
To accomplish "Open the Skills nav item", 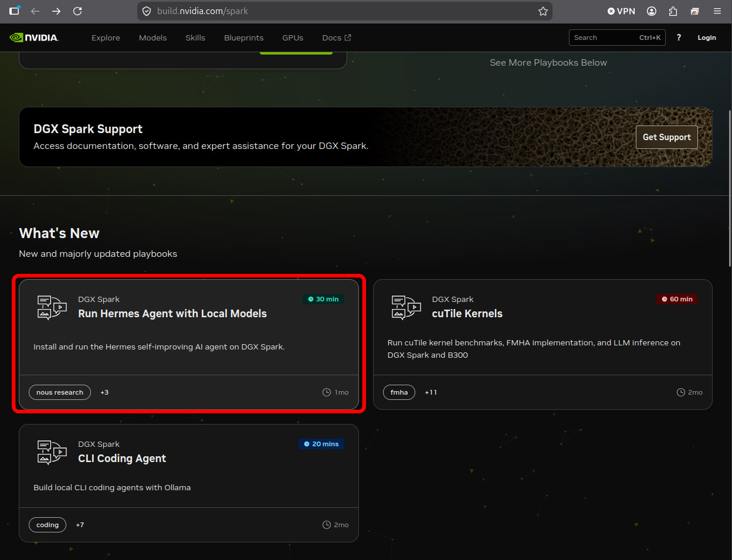I will 195,38.
